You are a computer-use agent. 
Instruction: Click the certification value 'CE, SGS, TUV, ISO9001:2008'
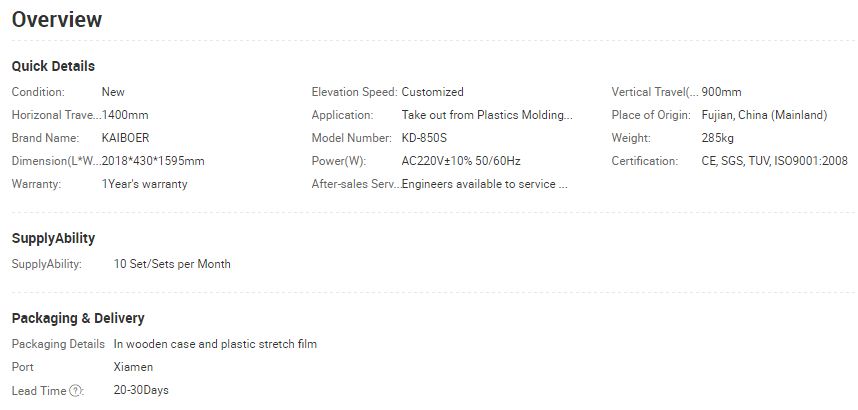click(x=774, y=161)
